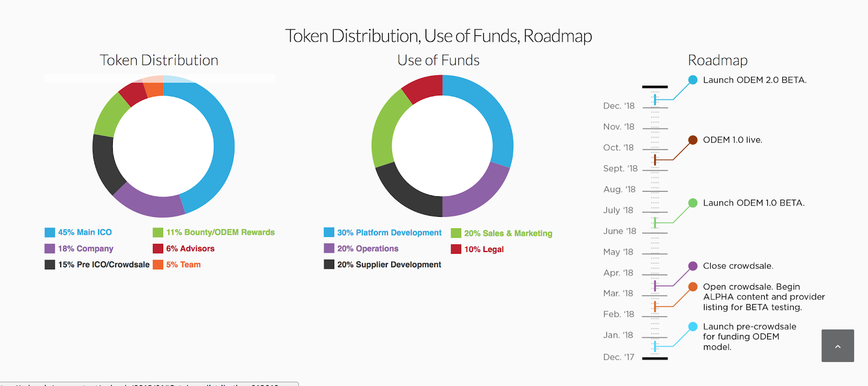Click the blue 45% Main ICO swatch

click(50, 233)
